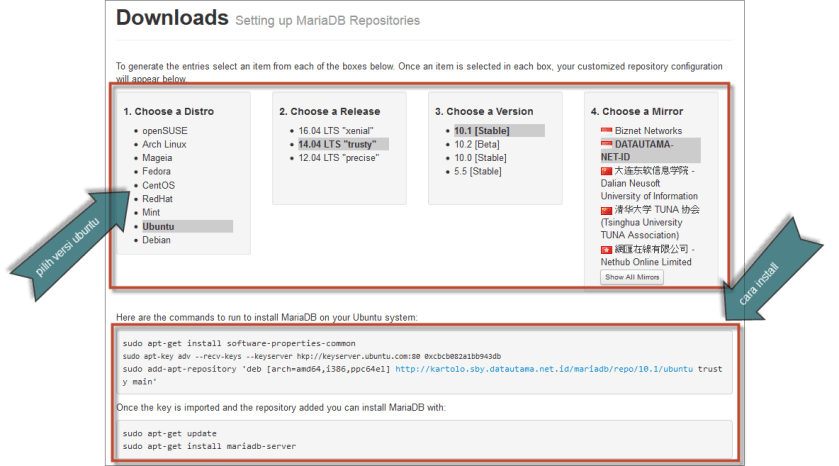Screen dimensions: 839x466
Task: Click the "sudo apt-key adv --recv-keys" command line
Action: [311, 356]
